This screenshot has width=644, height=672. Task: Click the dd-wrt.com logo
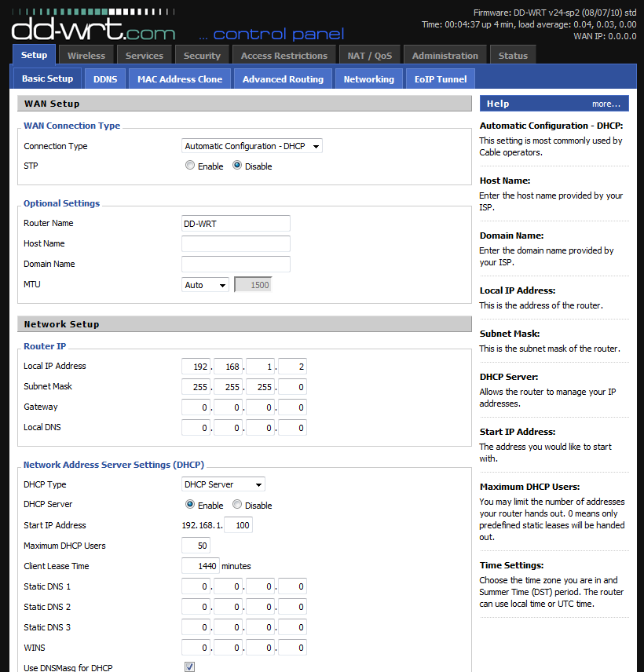coord(93,25)
